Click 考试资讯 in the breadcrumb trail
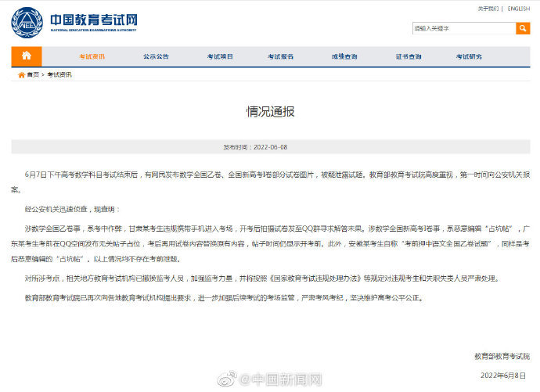This screenshot has width=540, height=392. (59, 74)
